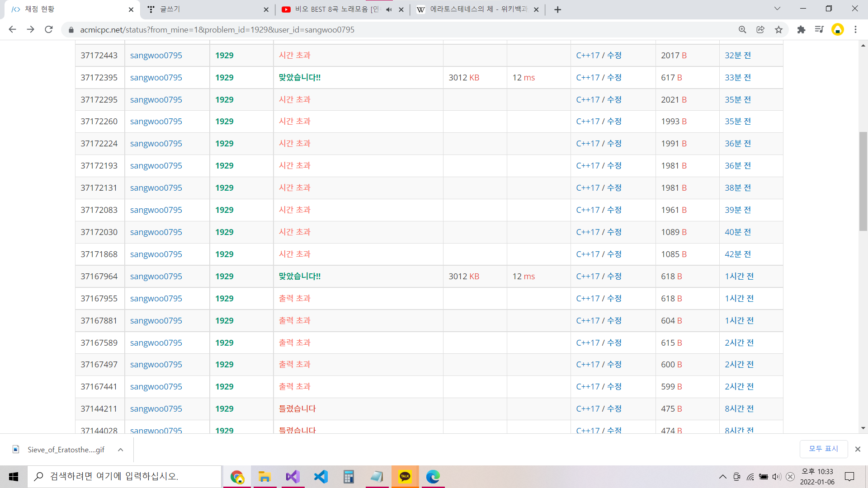Image resolution: width=868 pixels, height=488 pixels.
Task: Click the browser reload icon
Action: pyautogui.click(x=49, y=30)
